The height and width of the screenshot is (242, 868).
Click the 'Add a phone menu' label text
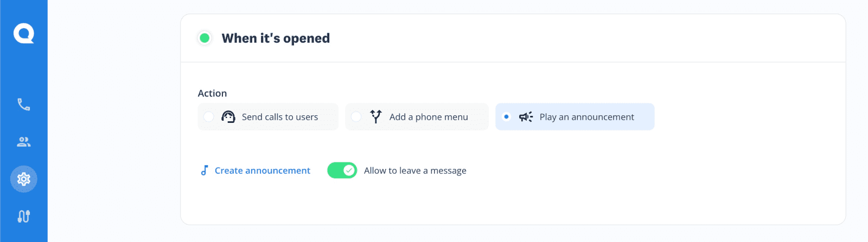(429, 117)
